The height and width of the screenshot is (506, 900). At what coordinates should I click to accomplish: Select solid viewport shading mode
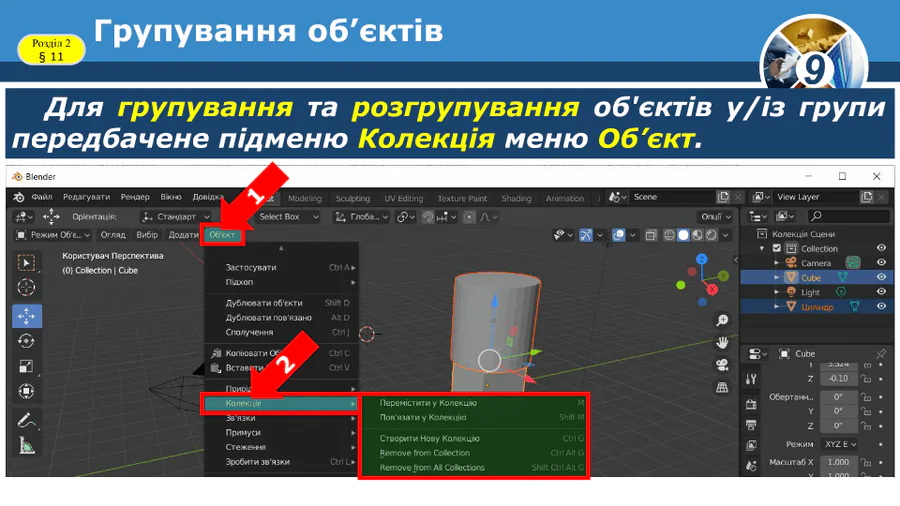tap(684, 236)
